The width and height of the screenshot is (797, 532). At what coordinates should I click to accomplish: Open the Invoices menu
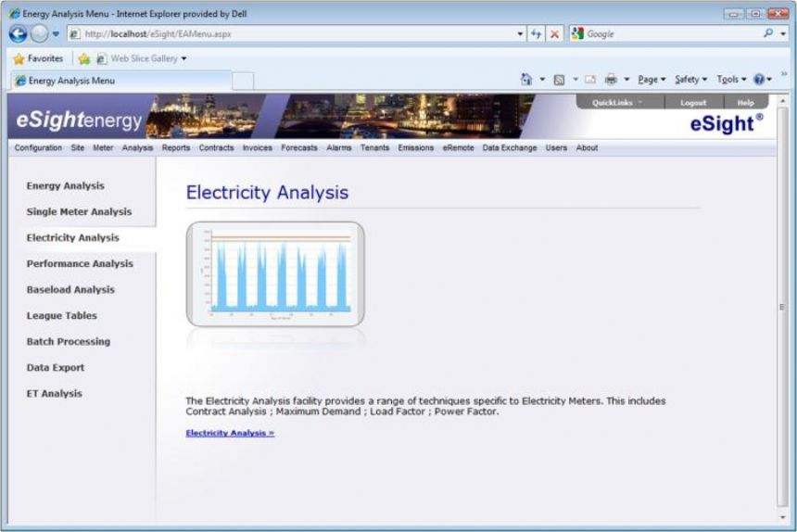(x=258, y=148)
